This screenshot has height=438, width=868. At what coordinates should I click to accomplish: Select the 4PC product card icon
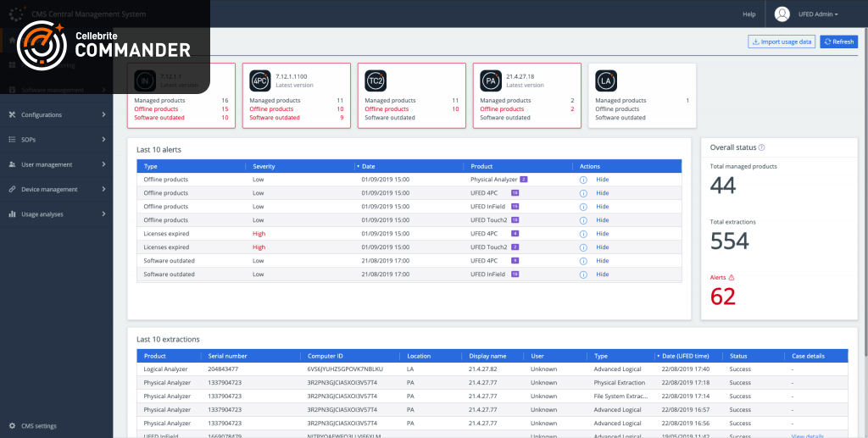(x=260, y=80)
